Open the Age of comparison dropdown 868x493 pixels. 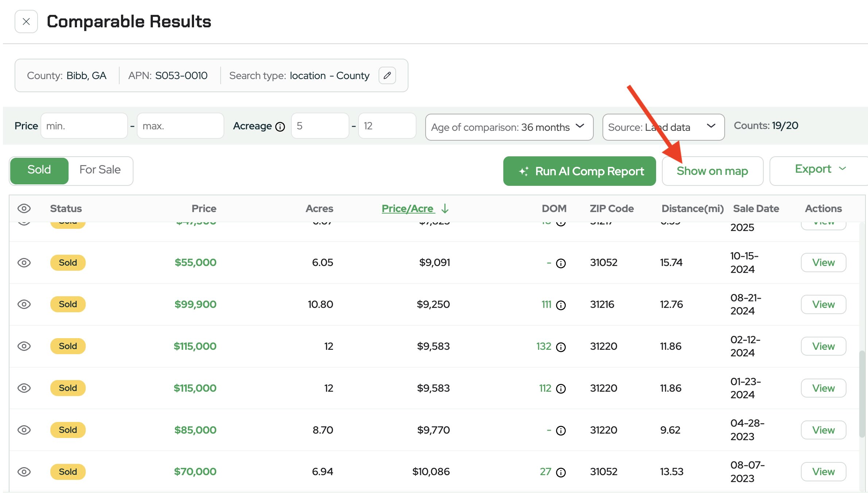click(509, 127)
